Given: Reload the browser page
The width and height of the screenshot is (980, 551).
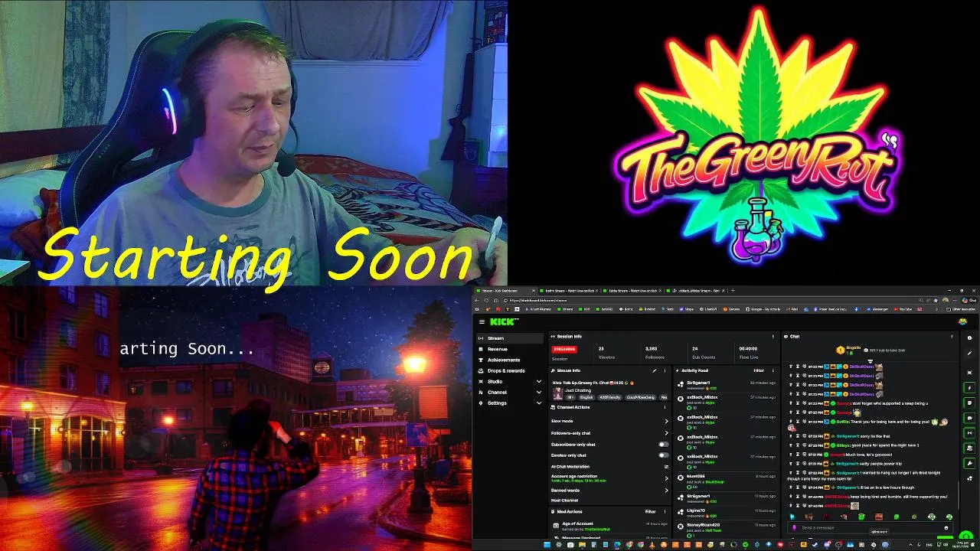Looking at the screenshot, I should click(x=486, y=300).
